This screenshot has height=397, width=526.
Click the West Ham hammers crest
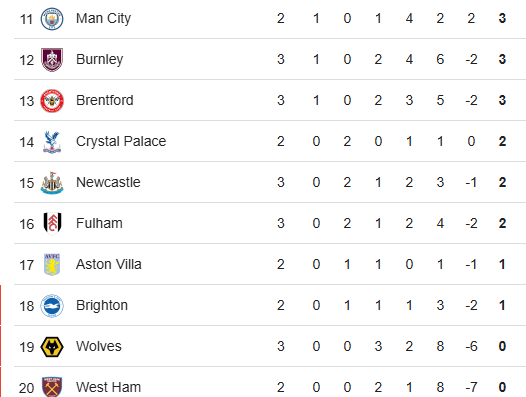tap(52, 387)
